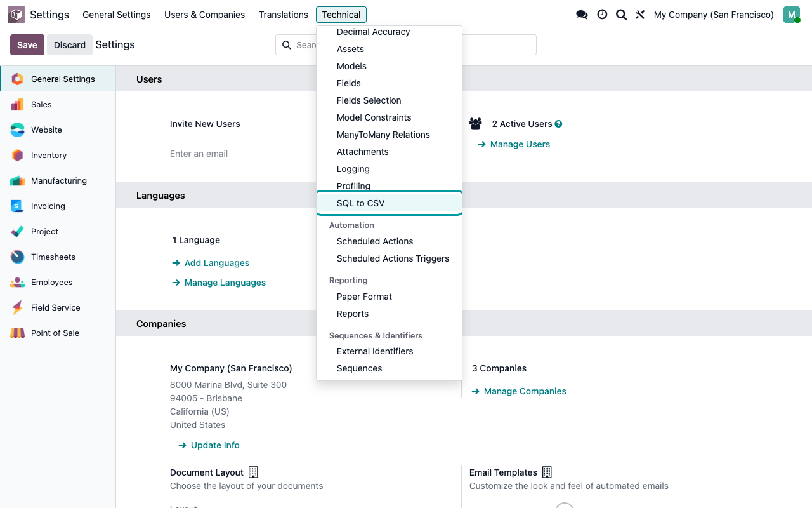This screenshot has height=508, width=812.
Task: Collapse the Technical menu
Action: [341, 15]
